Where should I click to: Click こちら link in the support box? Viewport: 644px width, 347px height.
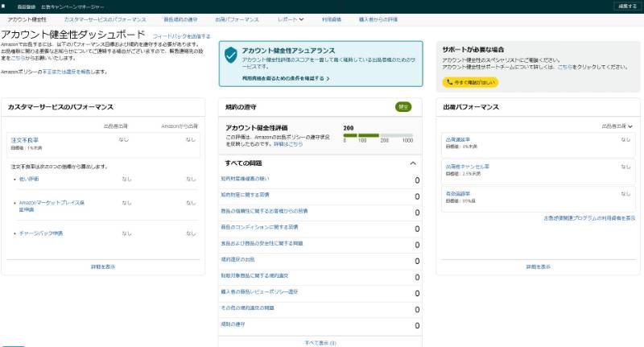point(565,67)
